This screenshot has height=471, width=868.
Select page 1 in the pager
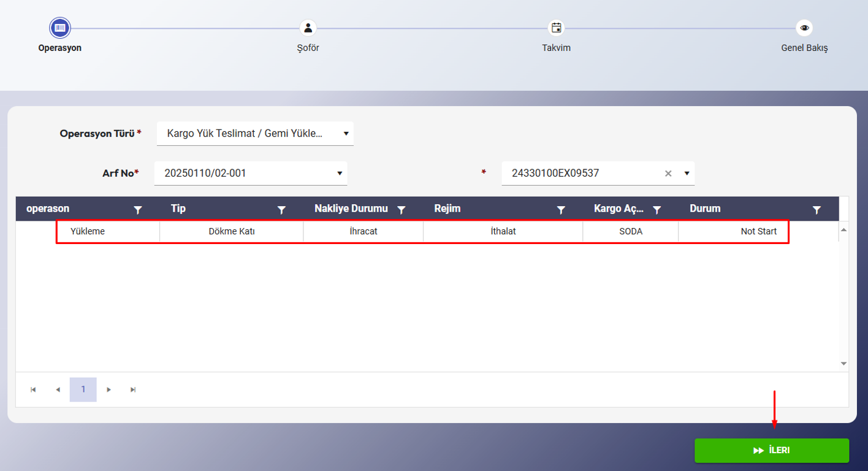(83, 389)
